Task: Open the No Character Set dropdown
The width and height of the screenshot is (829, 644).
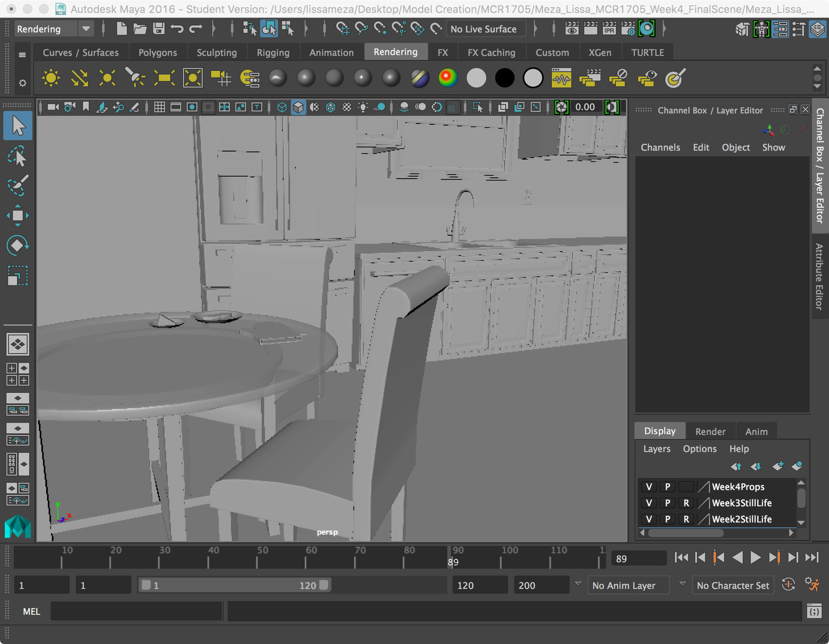Action: [x=733, y=585]
